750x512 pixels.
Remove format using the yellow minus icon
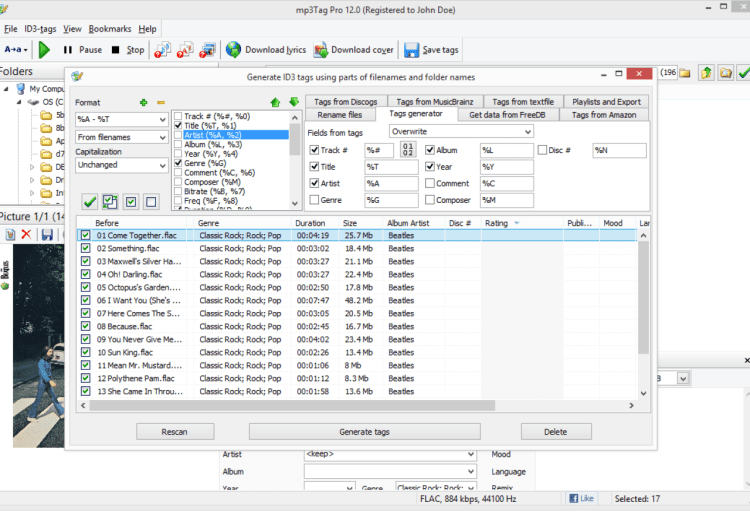(160, 102)
